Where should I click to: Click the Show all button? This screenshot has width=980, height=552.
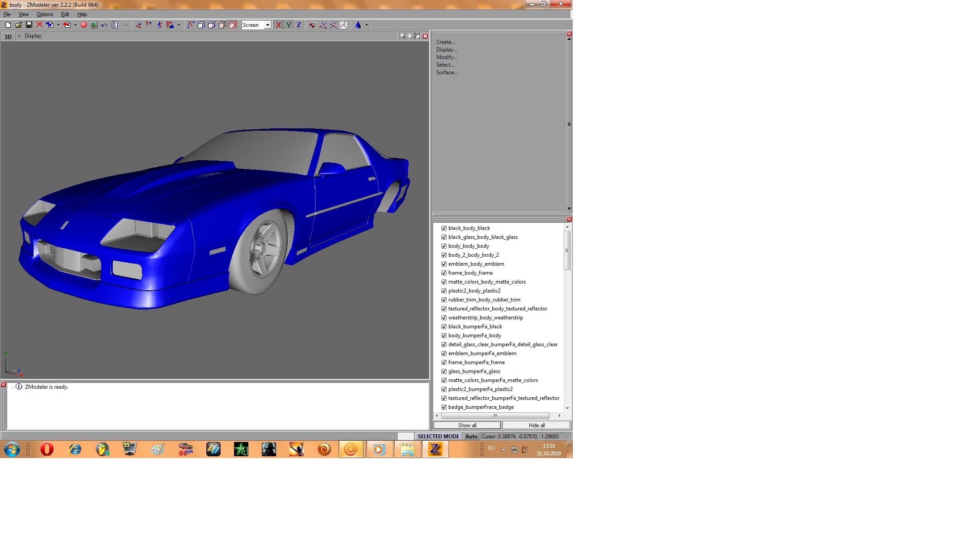coord(467,425)
